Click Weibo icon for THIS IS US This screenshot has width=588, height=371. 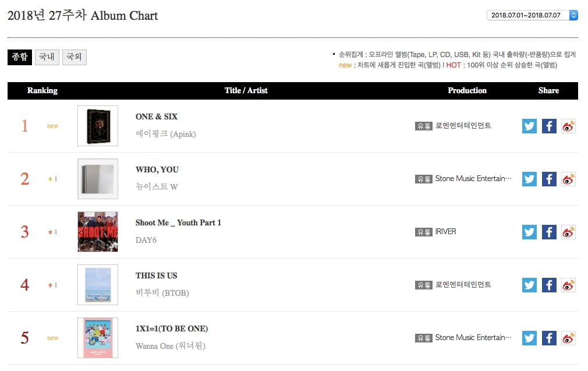point(568,285)
